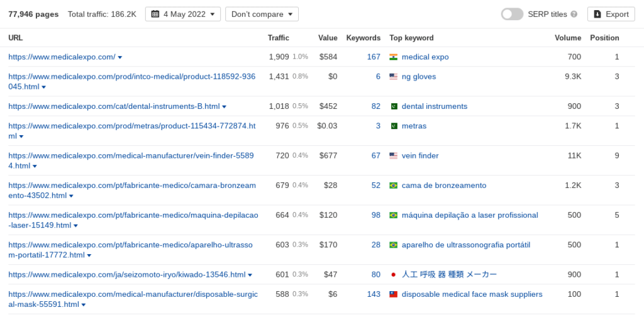Screen dimensions: 644x317
Task: Expand the medicalexpo.com homepage URL arrow
Action: 120,57
